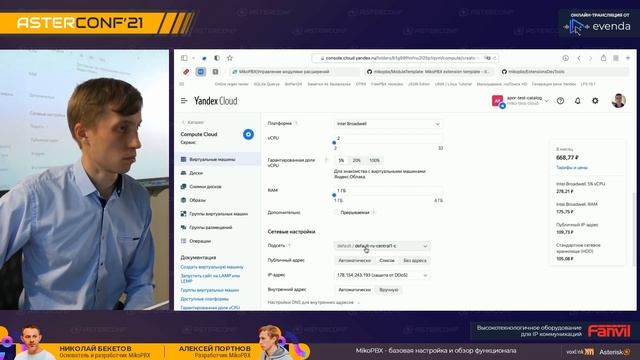Click the vCPU share help icon

(326, 160)
